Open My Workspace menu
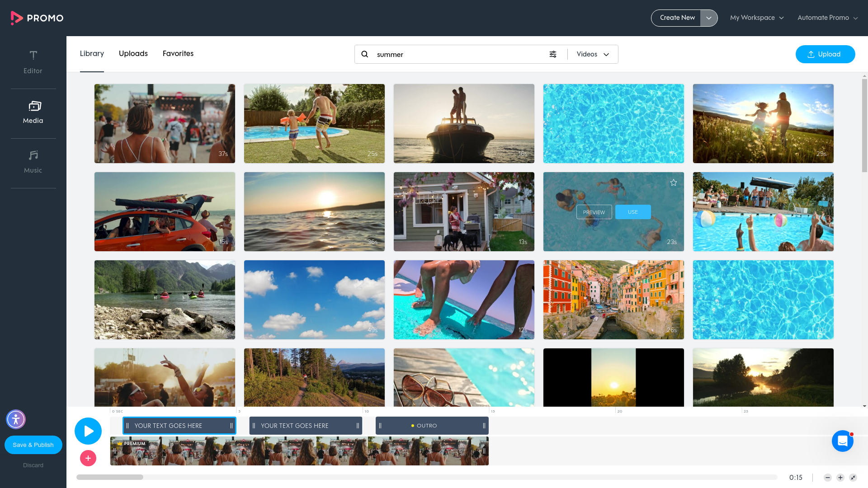The image size is (868, 488). (x=757, y=18)
